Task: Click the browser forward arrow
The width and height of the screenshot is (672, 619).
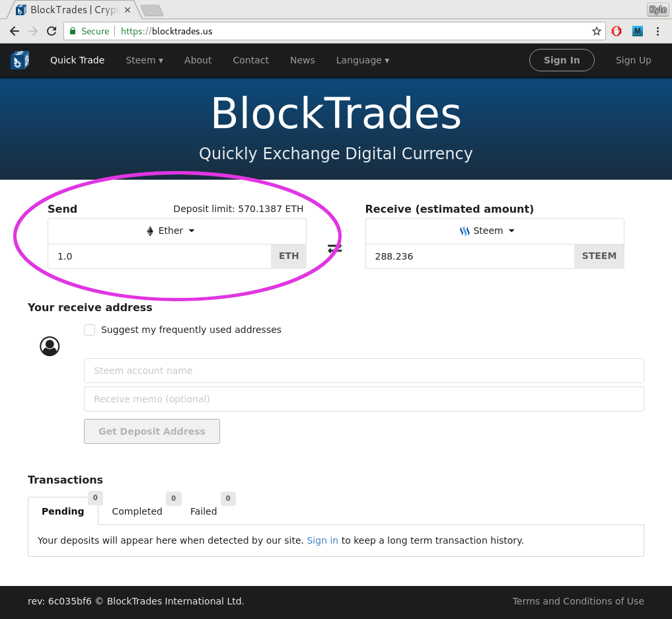Action: pyautogui.click(x=32, y=31)
